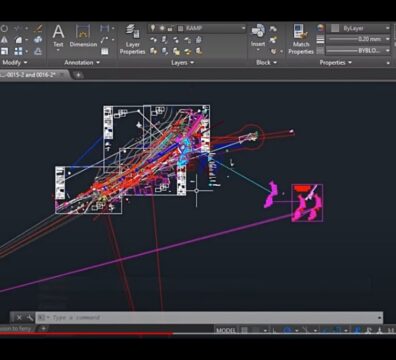Select the Text annotation tool
The image size is (396, 360).
coord(58,37)
